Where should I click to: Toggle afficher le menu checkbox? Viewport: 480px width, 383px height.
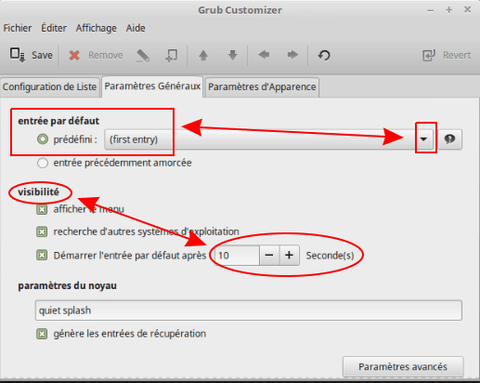coord(42,210)
